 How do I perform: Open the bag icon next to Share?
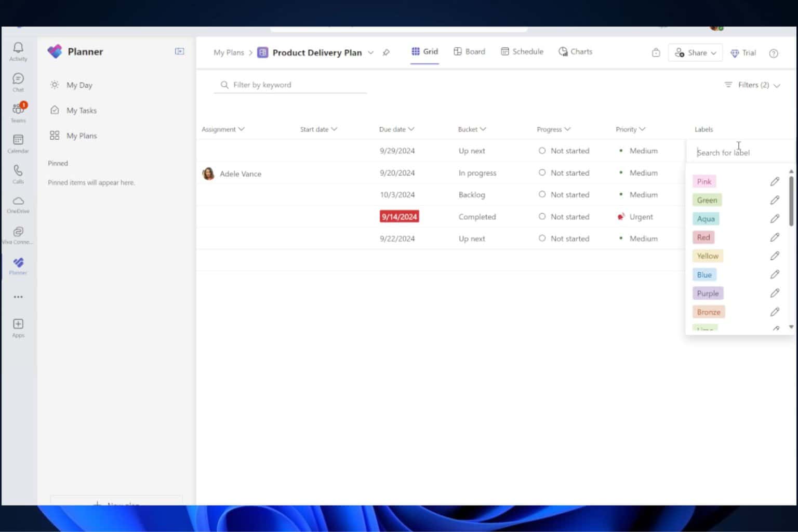click(x=656, y=52)
